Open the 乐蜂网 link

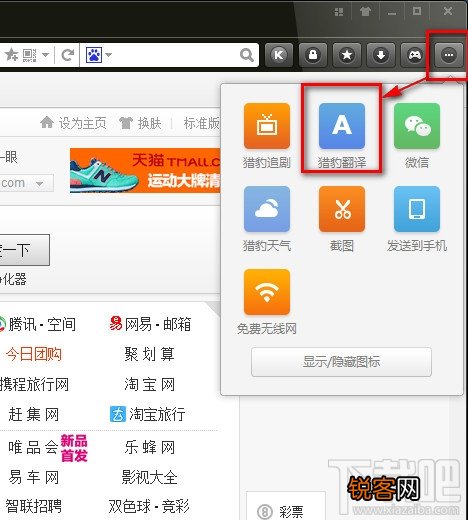149,447
